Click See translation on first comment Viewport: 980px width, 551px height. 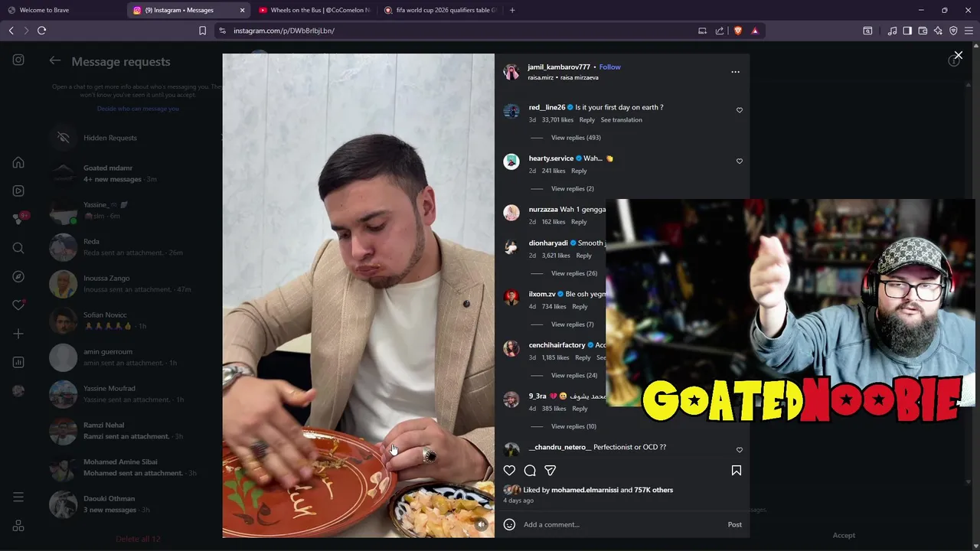622,120
